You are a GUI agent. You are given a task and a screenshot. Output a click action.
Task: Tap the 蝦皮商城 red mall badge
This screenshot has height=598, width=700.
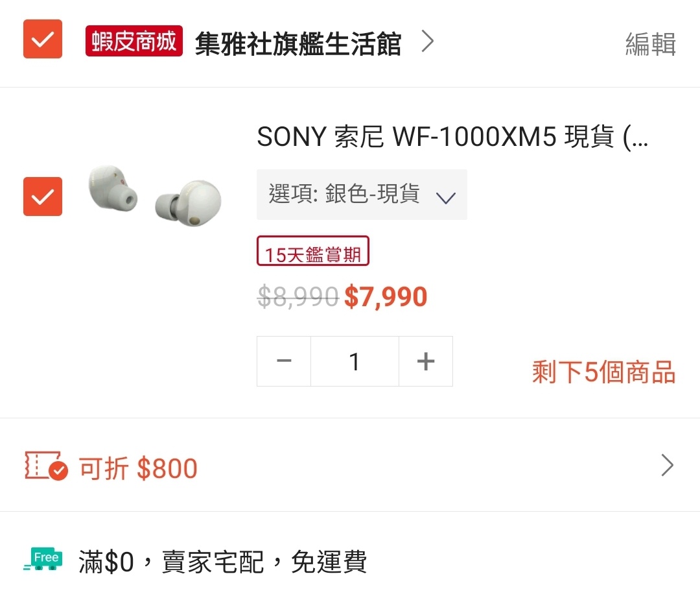[134, 42]
